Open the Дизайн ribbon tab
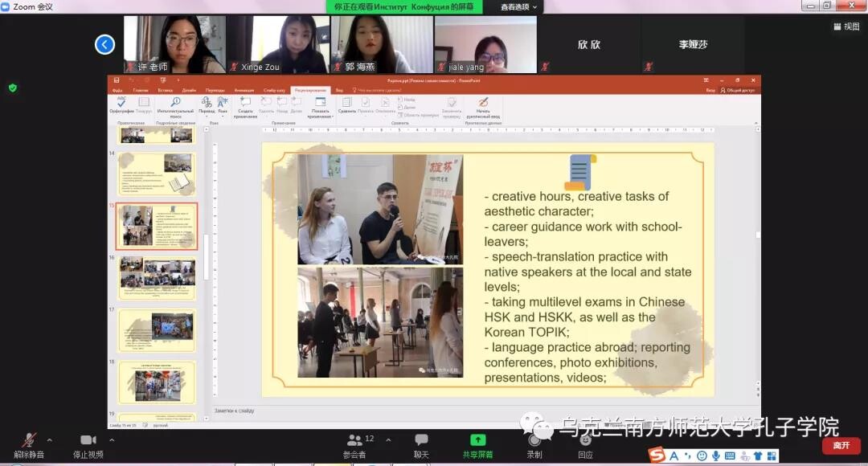The width and height of the screenshot is (868, 466). [190, 90]
